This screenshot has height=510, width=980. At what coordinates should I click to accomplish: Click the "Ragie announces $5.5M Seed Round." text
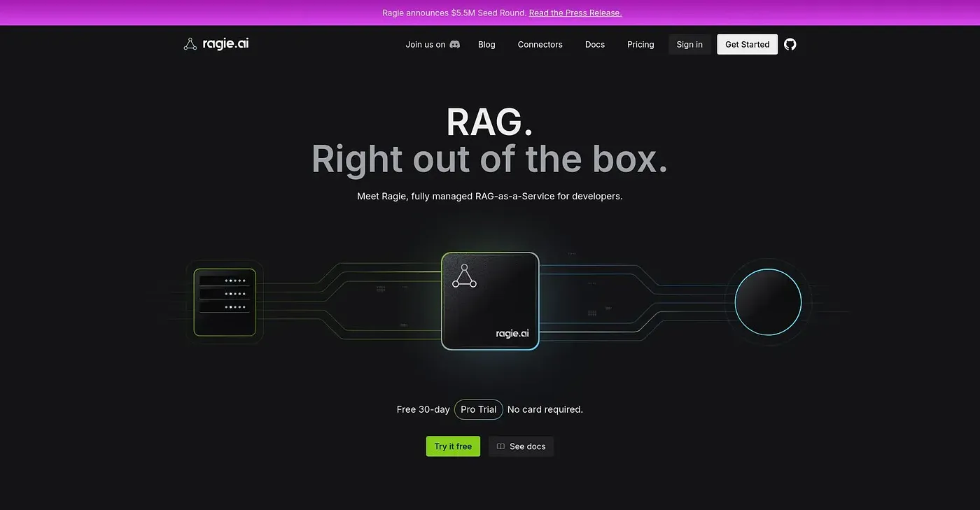454,13
